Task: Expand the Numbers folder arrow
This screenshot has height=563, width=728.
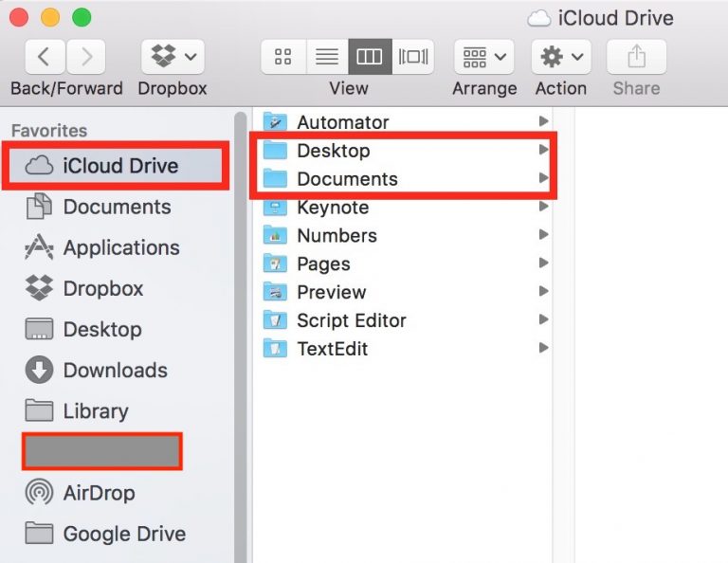Action: (x=544, y=234)
